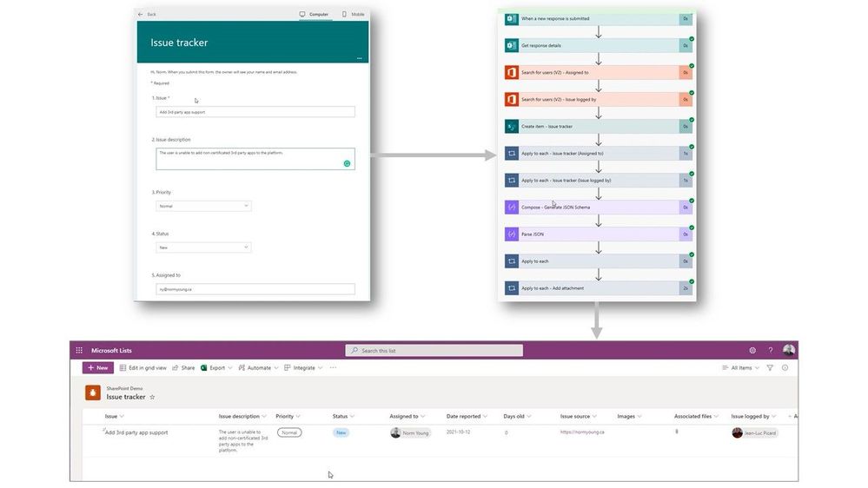
Task: Click the date cell '2021-10-12'
Action: (459, 432)
